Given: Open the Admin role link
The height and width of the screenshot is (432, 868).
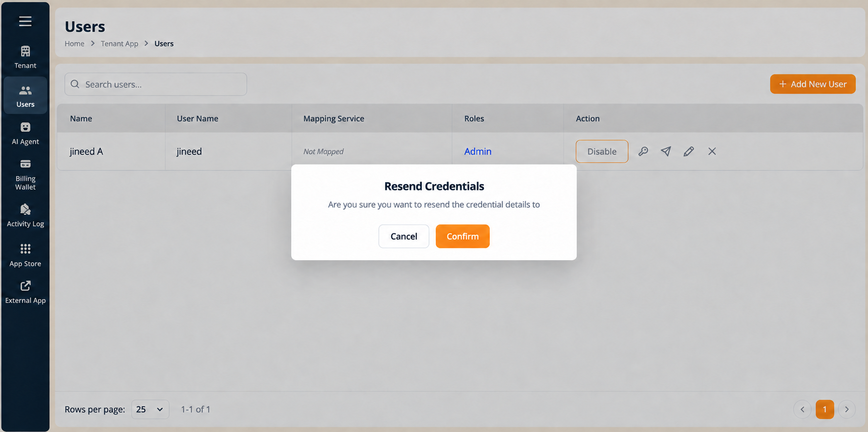Looking at the screenshot, I should click(478, 151).
